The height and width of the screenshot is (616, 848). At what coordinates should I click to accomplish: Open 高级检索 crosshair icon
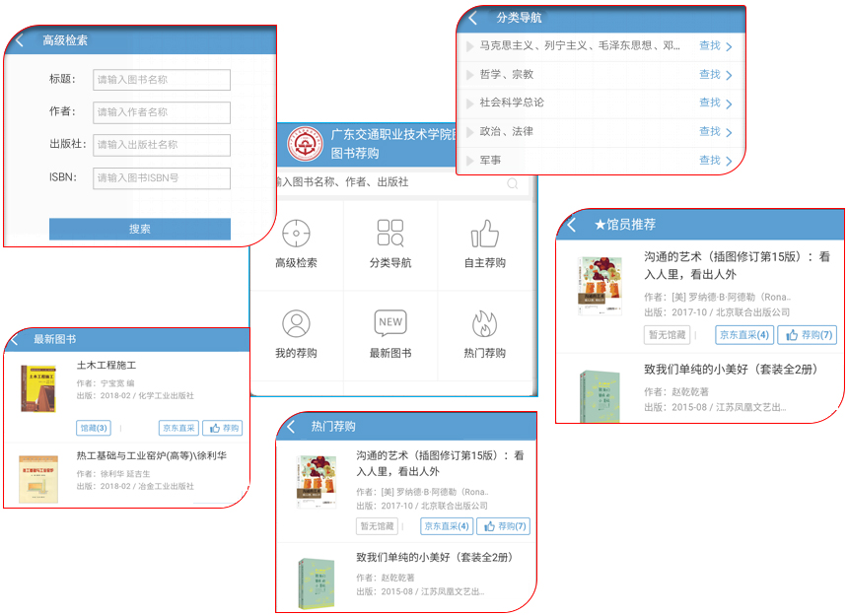[x=295, y=235]
